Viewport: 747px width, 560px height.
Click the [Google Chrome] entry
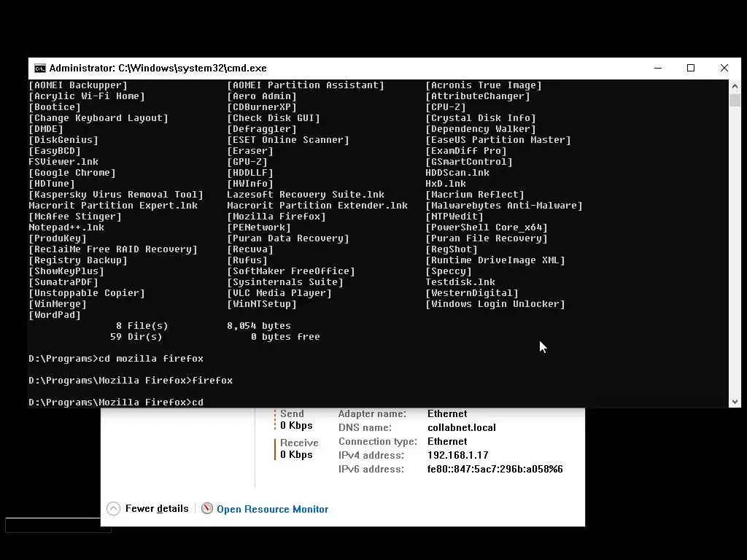tap(72, 173)
